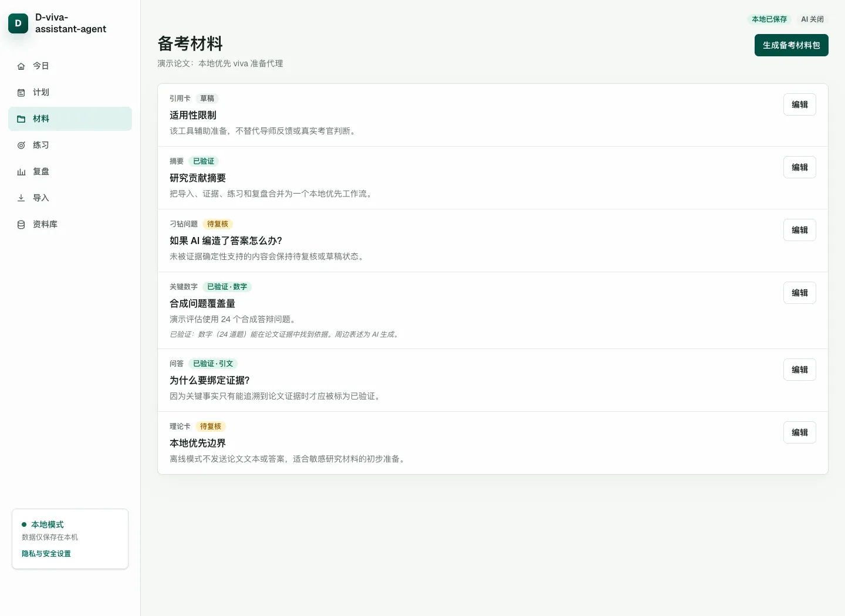
Task: Click the 如果 AI 编造了答案怎么办? title
Action: (226, 241)
